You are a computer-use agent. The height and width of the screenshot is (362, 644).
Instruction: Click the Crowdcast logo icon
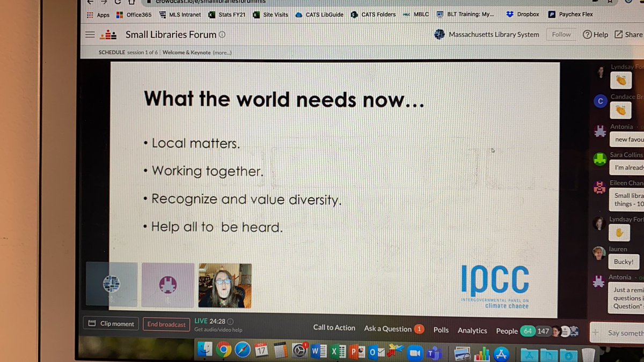coord(109,34)
